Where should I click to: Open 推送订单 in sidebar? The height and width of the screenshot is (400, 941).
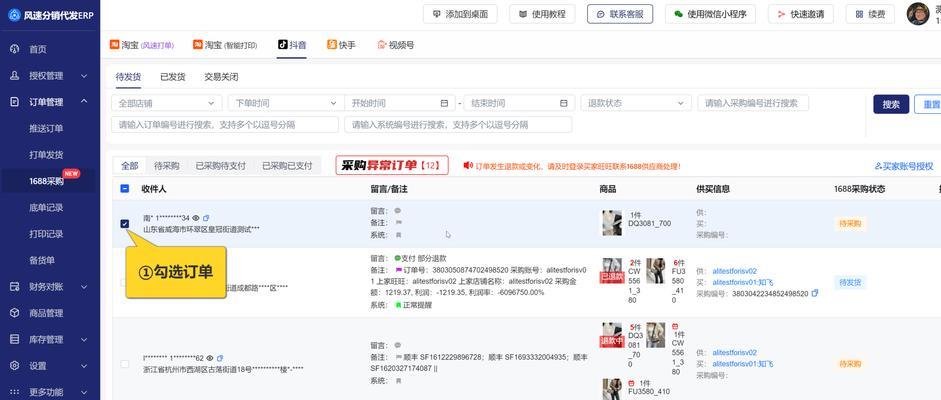[x=46, y=128]
